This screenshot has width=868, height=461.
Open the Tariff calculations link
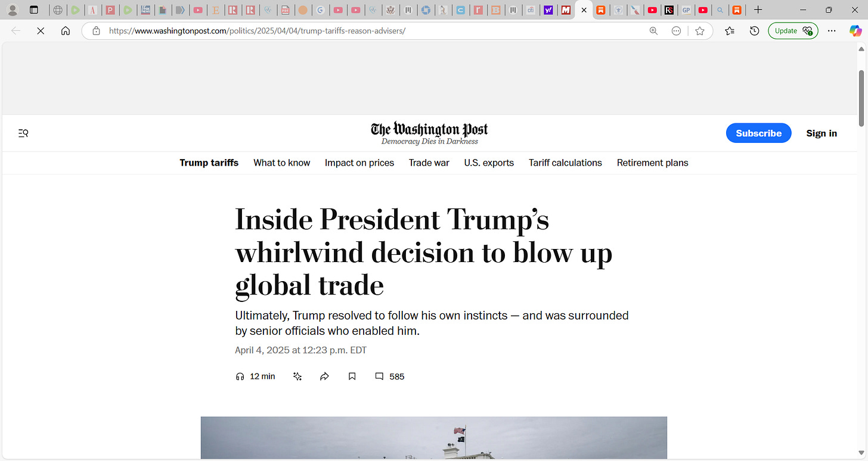565,163
